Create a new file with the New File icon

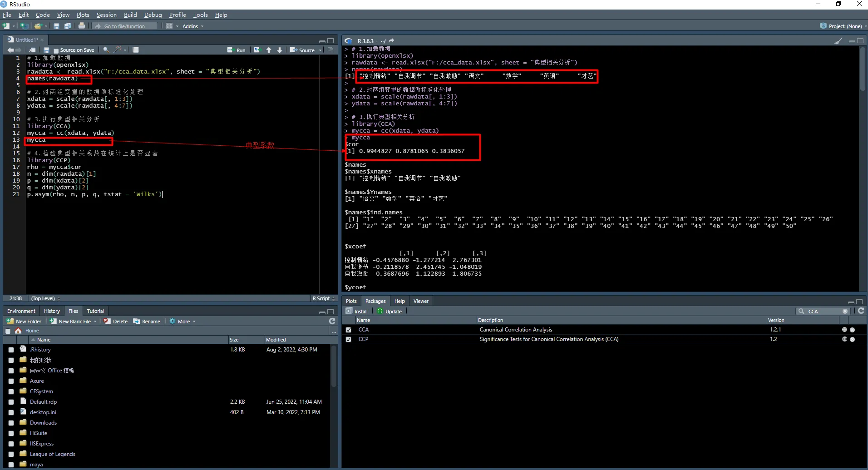pos(6,26)
